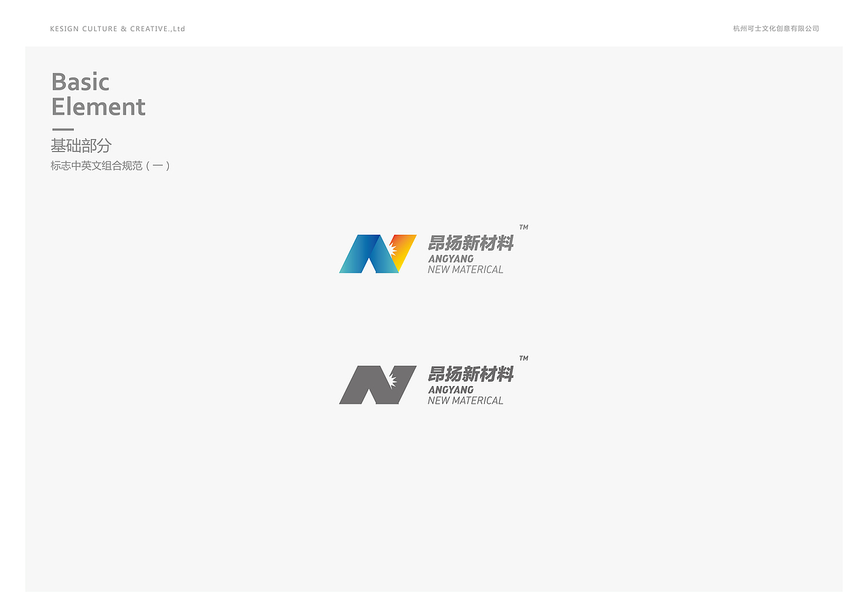Click 'NEW MATERICAL' in the color logo

[465, 269]
